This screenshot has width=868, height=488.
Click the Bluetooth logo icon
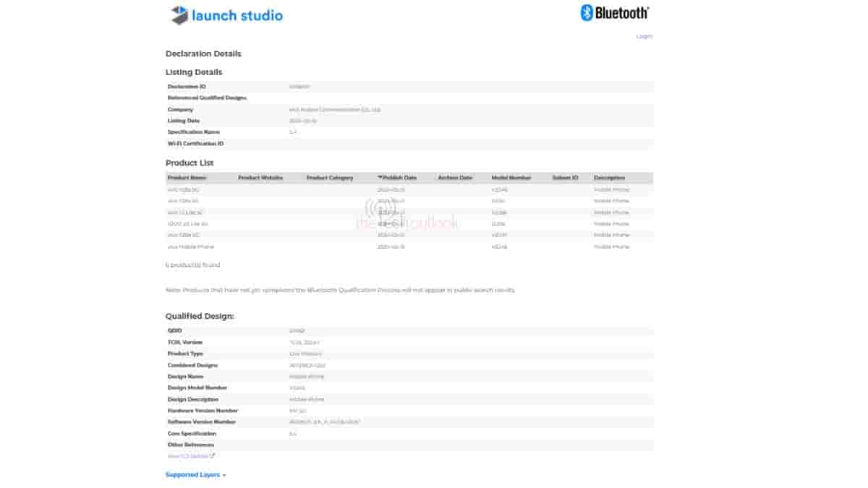[587, 12]
